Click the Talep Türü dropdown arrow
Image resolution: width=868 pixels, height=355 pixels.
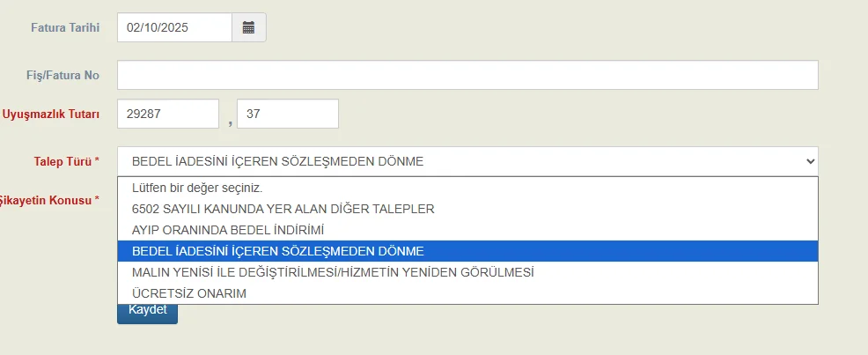[810, 161]
